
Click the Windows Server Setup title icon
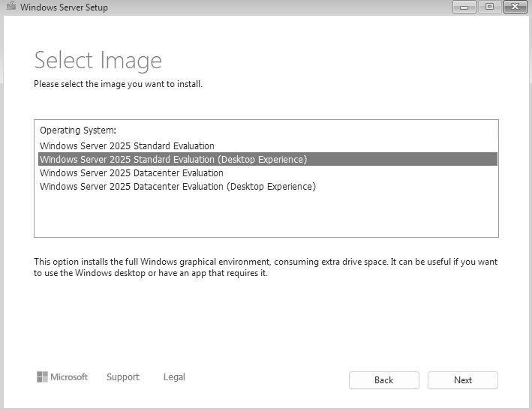coord(11,6)
